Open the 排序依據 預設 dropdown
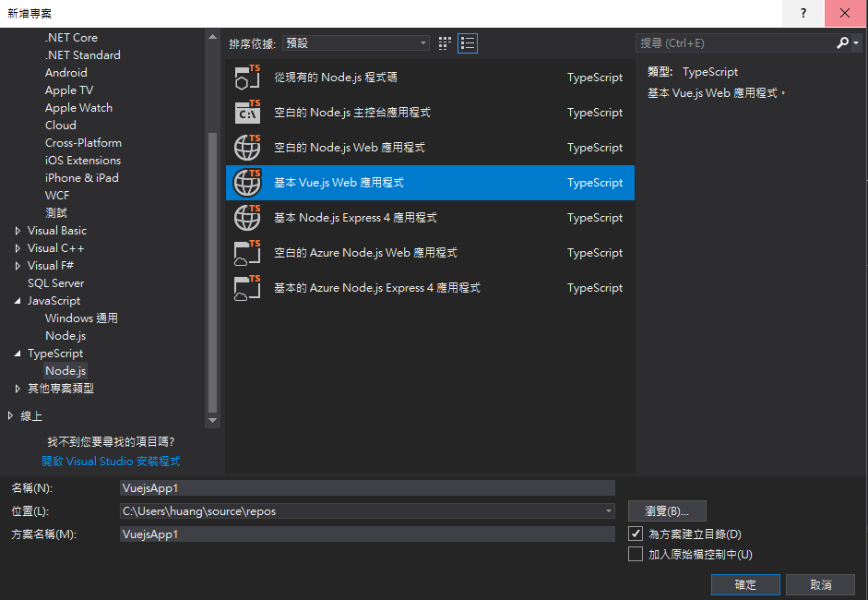 pos(356,43)
